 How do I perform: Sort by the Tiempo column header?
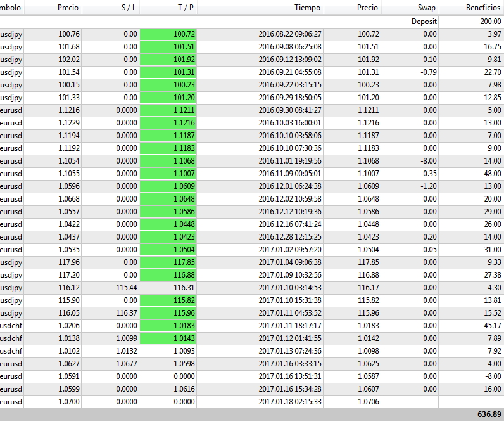pos(307,8)
